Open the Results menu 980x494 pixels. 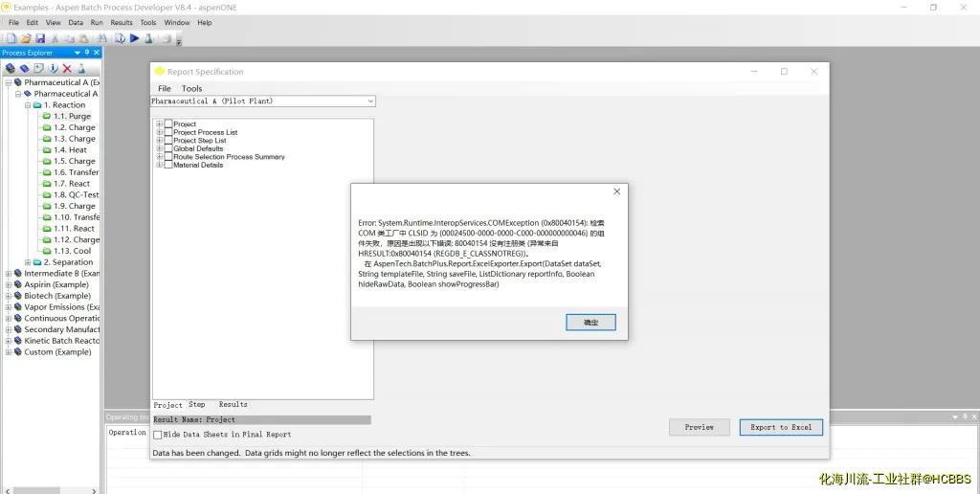tap(122, 23)
